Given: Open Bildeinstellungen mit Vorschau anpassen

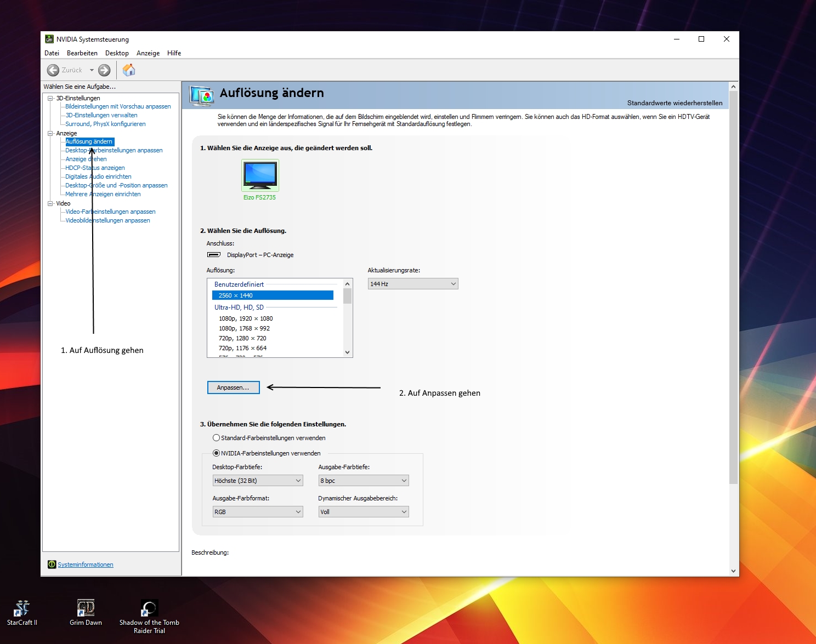Looking at the screenshot, I should pyautogui.click(x=118, y=106).
